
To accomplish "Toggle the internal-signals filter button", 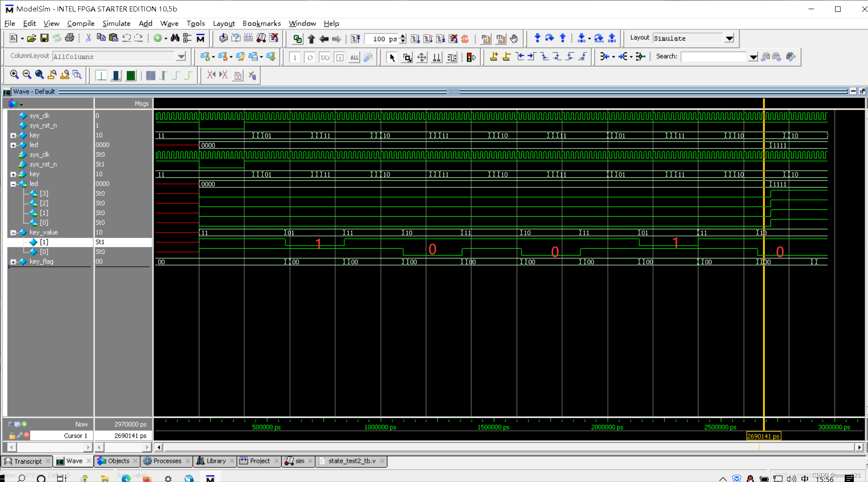I will (x=340, y=58).
